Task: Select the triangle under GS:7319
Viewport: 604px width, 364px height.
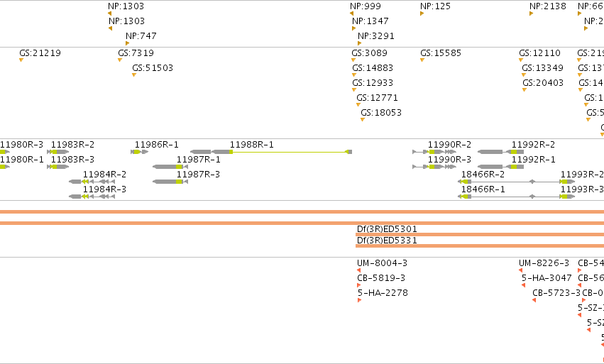Action: pyautogui.click(x=120, y=60)
